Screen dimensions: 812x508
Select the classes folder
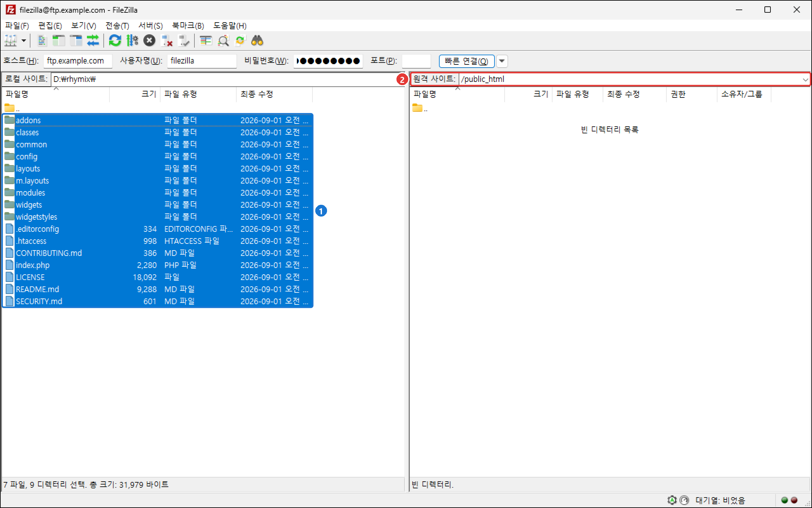pos(158,132)
